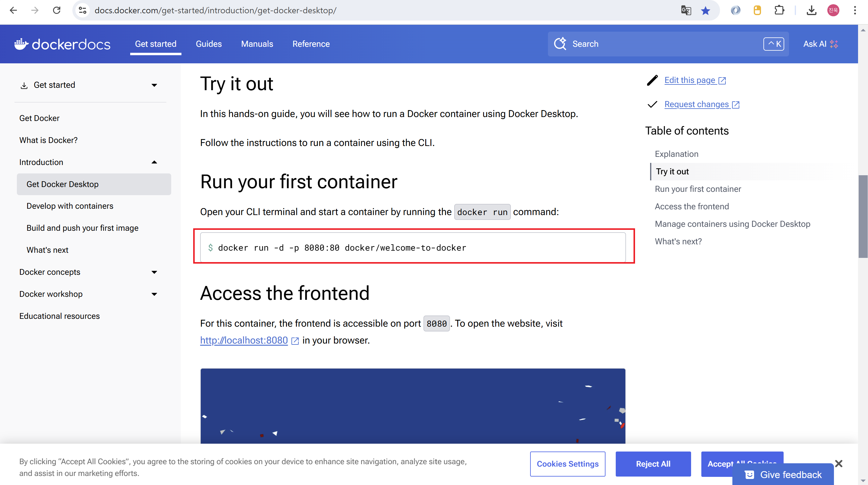Open the browser extensions puzzle icon

(779, 11)
